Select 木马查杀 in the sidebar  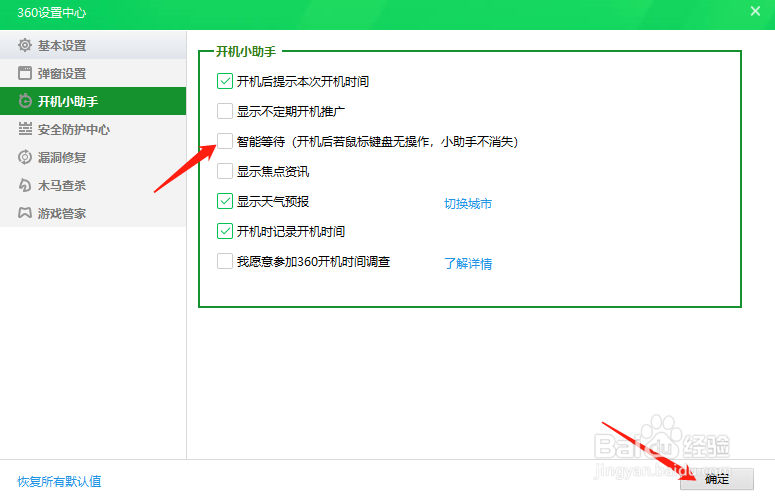point(93,185)
